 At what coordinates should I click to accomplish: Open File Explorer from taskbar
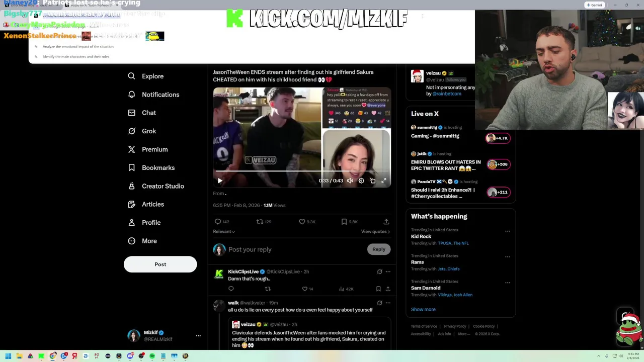[19, 356]
